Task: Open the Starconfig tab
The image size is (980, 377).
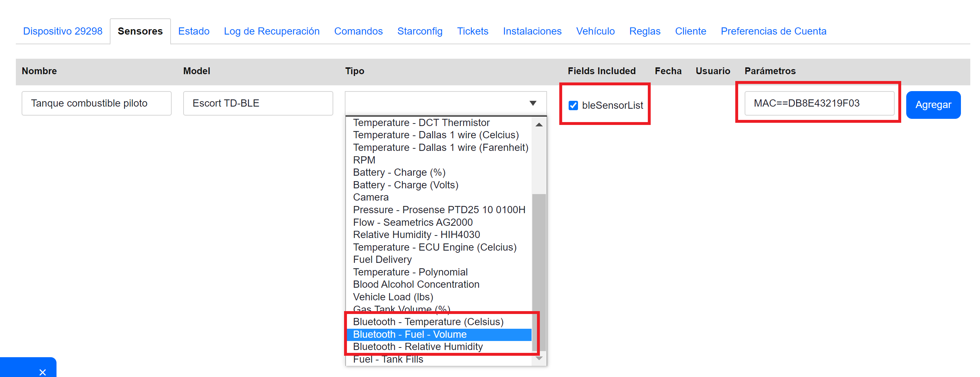Action: click(420, 31)
